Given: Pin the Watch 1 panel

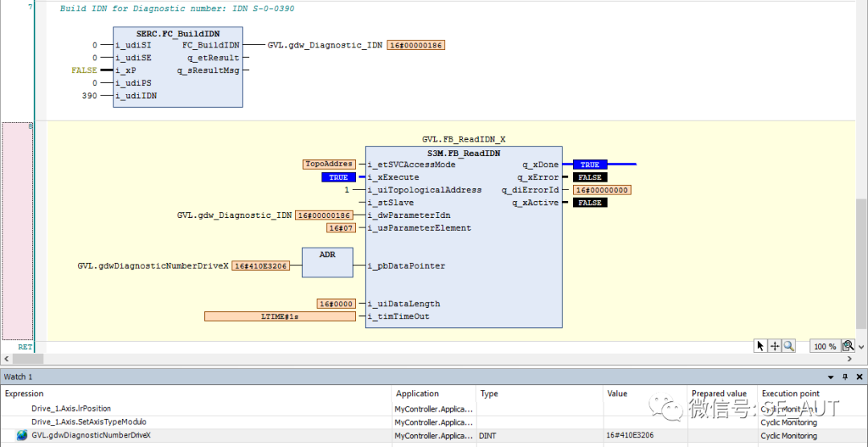Looking at the screenshot, I should pyautogui.click(x=845, y=376).
